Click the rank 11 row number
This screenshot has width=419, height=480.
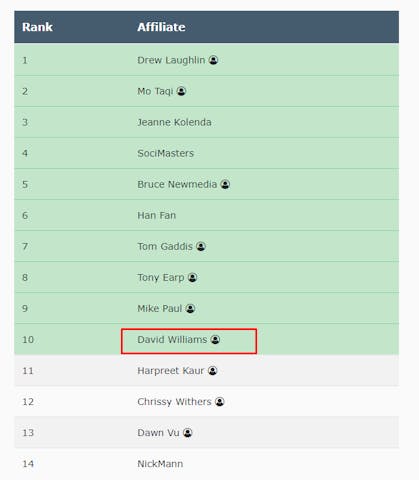[28, 371]
